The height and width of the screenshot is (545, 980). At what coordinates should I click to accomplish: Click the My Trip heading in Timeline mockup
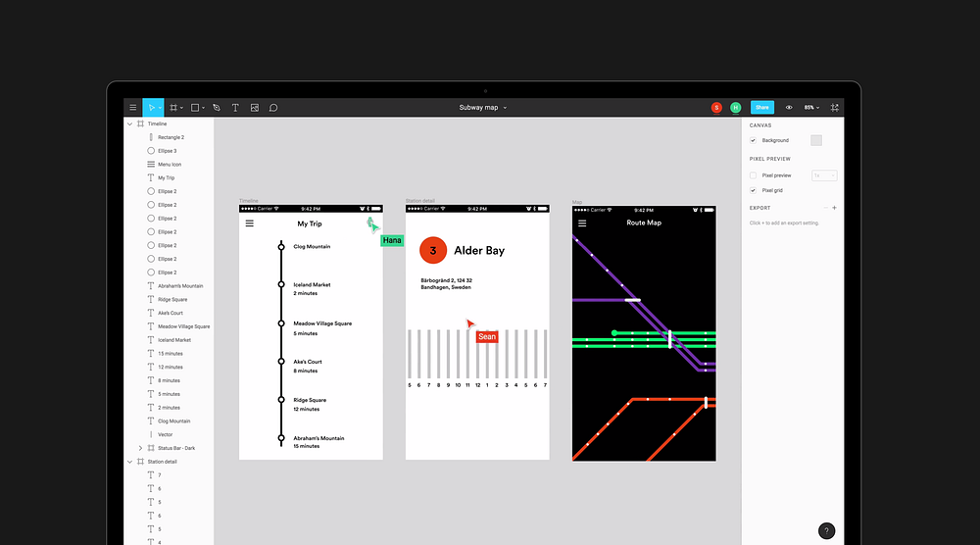tap(310, 223)
